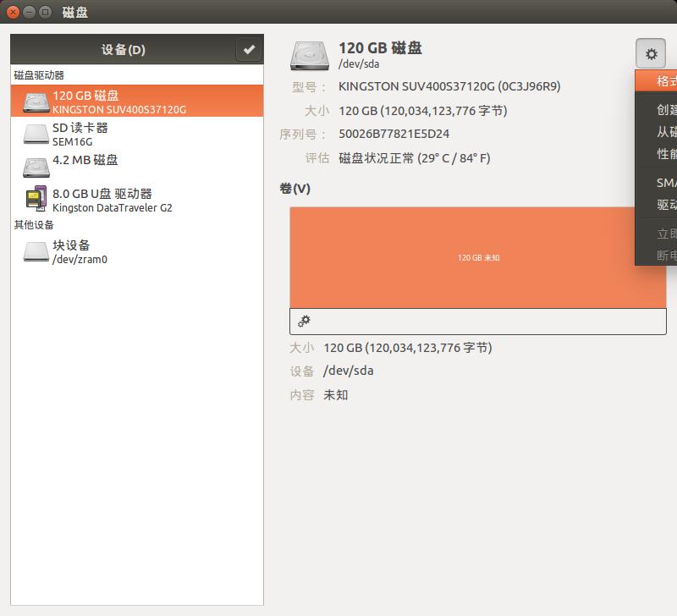This screenshot has height=616, width=677.
Task: Click the 120 GB 磁盘 heading in details pane
Action: pos(380,48)
